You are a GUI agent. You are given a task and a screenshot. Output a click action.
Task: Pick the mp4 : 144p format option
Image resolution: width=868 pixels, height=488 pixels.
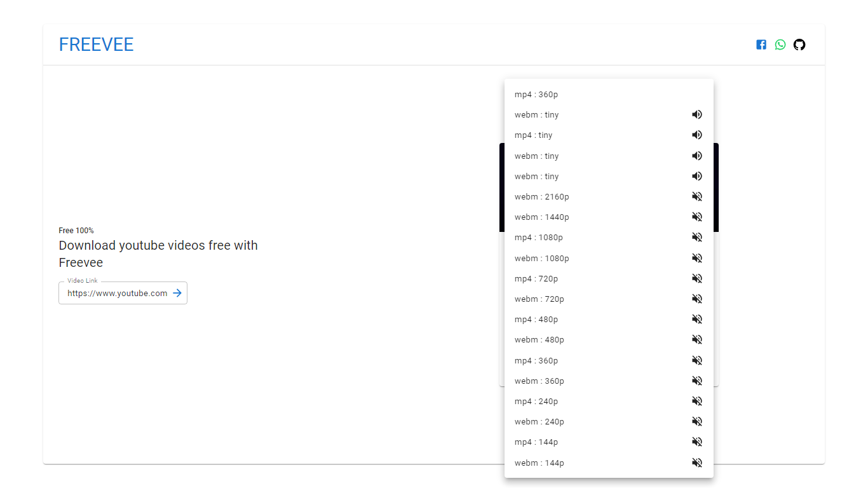(609, 442)
